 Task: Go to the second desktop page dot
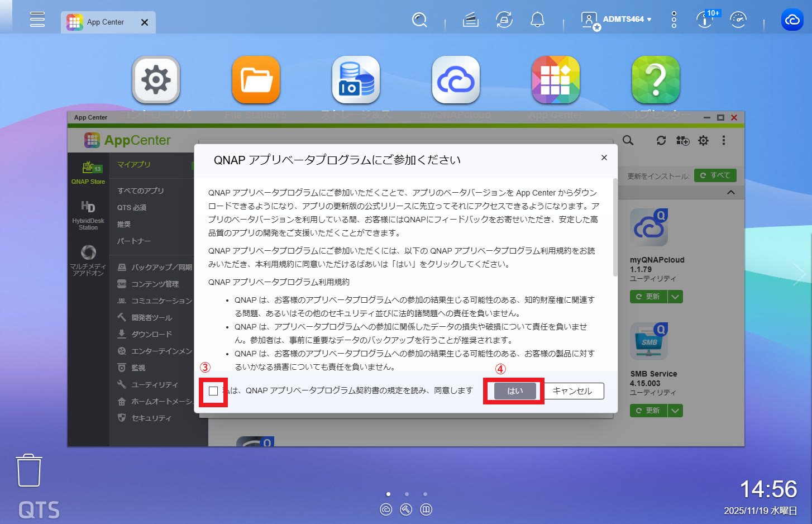[x=407, y=494]
